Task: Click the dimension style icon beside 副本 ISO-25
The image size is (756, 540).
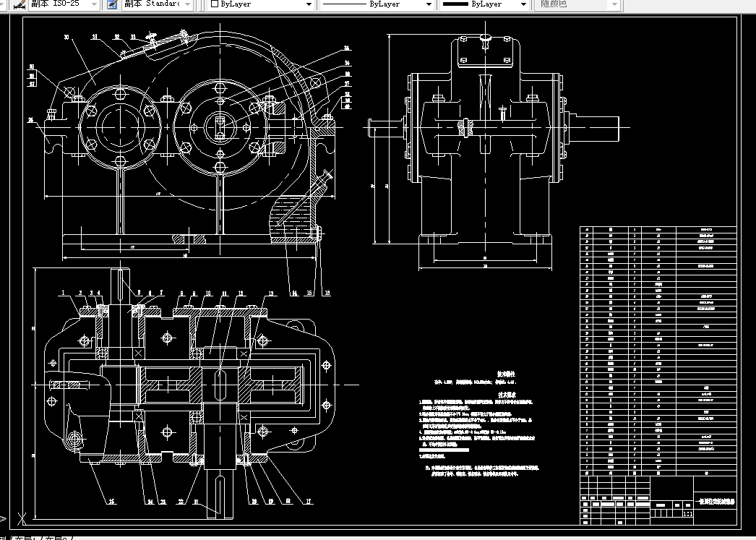Action: [x=20, y=4]
